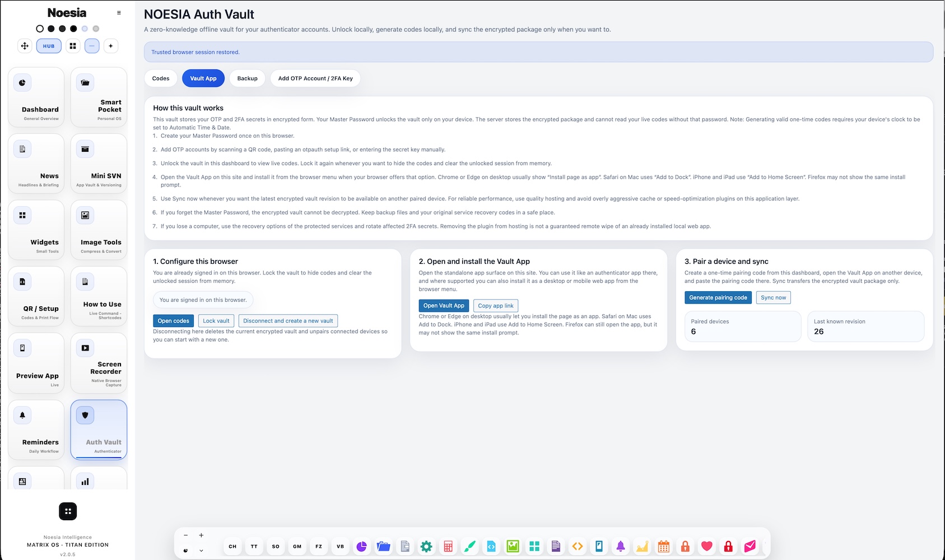Expand the dock chevron-down arrow
Viewport: 945px width, 560px height.
[201, 551]
